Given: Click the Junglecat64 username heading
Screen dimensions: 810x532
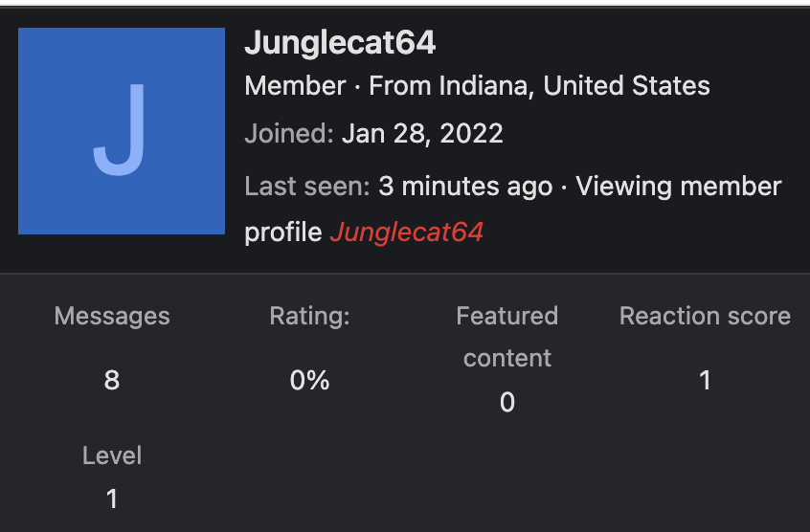Looking at the screenshot, I should click(340, 42).
